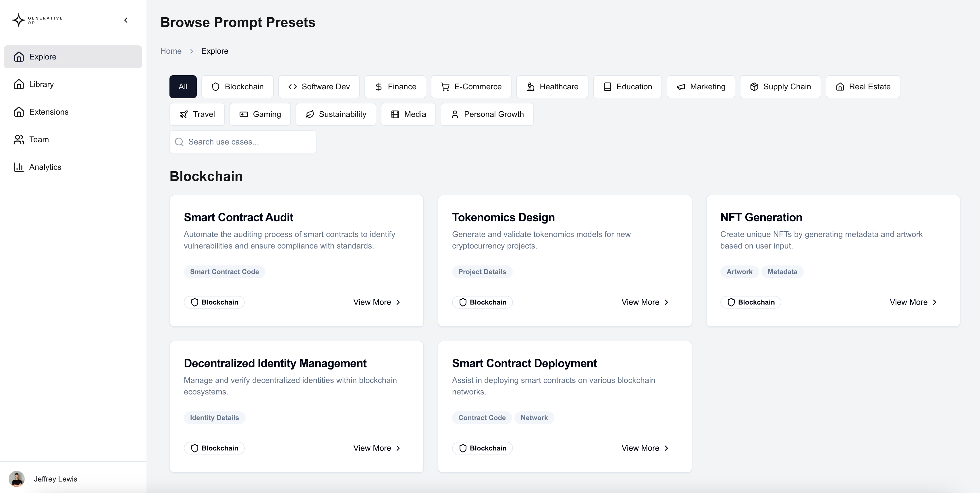Expand View More on NFT Generation card
Screen dimensions: 980x493
[x=913, y=302]
